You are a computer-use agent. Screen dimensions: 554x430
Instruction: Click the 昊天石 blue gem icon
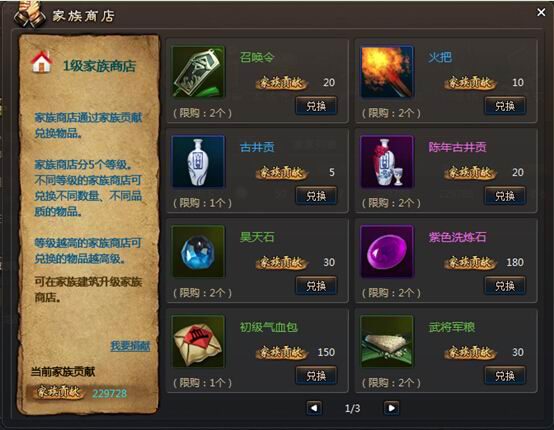point(198,252)
